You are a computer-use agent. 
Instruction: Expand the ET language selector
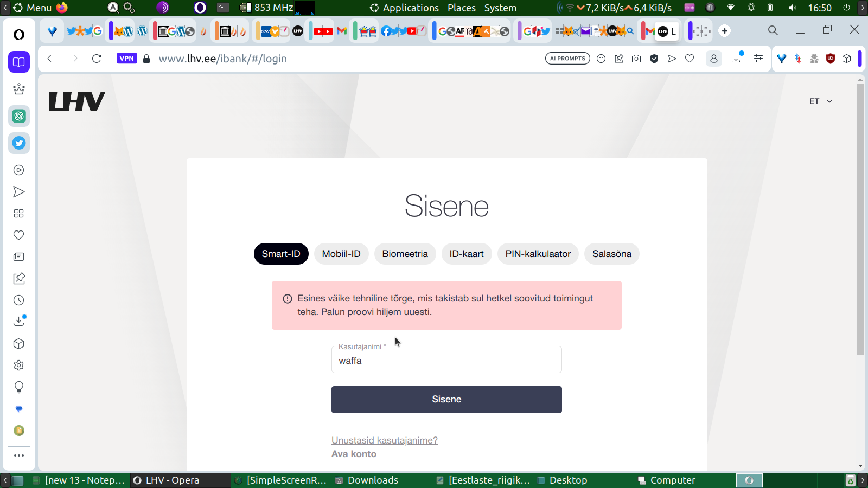(820, 101)
